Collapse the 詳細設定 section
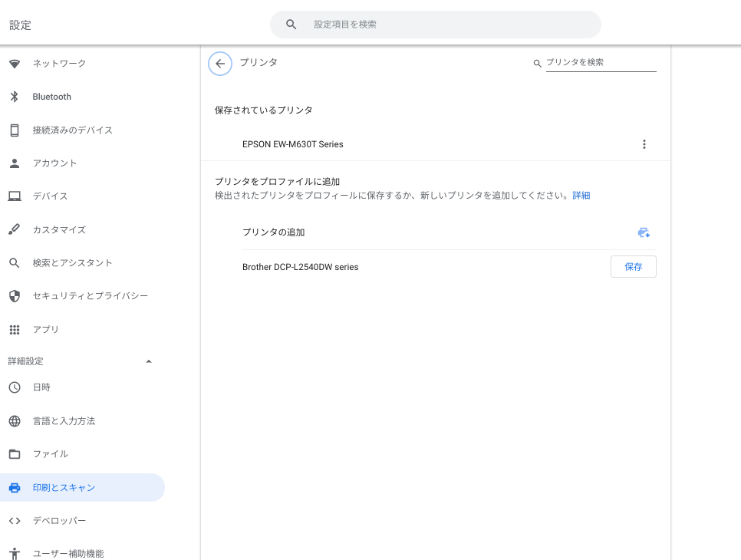Screen dimensions: 741x560 (x=148, y=361)
